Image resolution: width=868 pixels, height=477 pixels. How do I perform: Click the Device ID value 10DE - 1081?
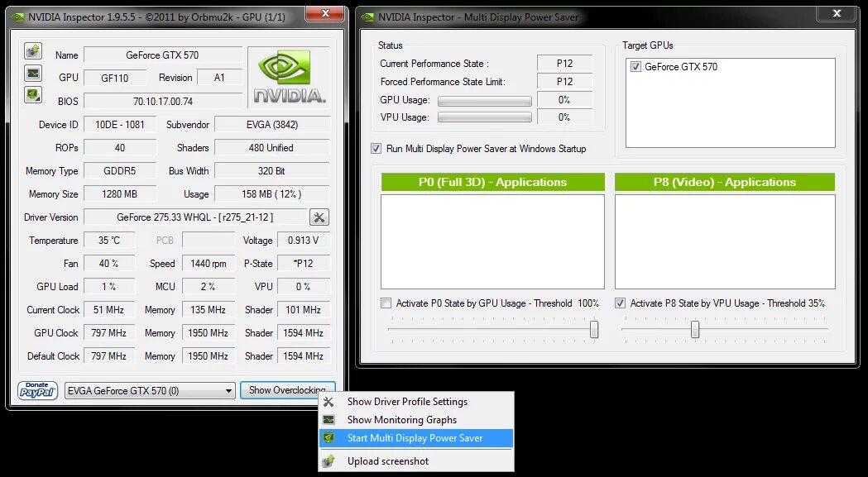[x=120, y=125]
